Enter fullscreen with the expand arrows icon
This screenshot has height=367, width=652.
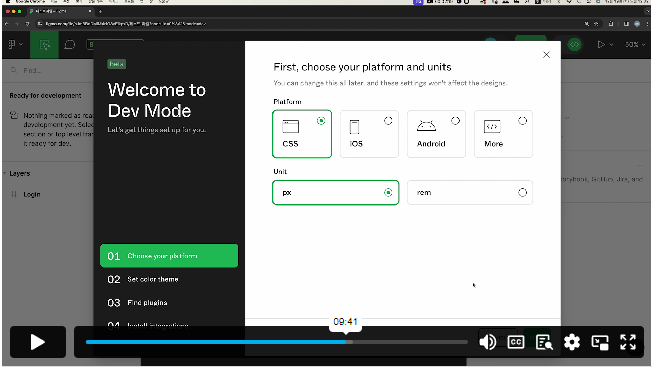(x=628, y=342)
